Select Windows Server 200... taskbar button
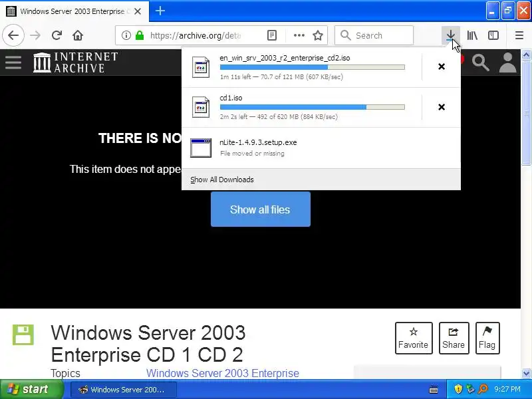Image resolution: width=532 pixels, height=399 pixels. 123,390
